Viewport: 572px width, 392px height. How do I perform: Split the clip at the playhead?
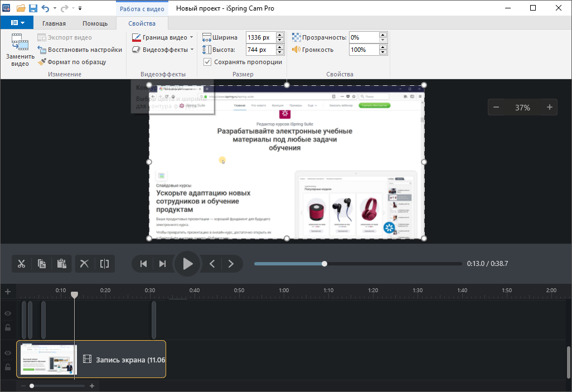pyautogui.click(x=104, y=264)
